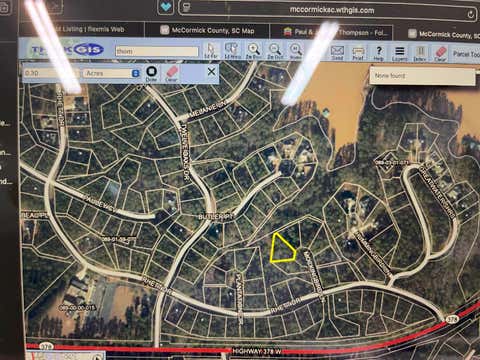Activate the Zoom Out magnifier tool
This screenshot has height=360, width=480.
coord(275,52)
